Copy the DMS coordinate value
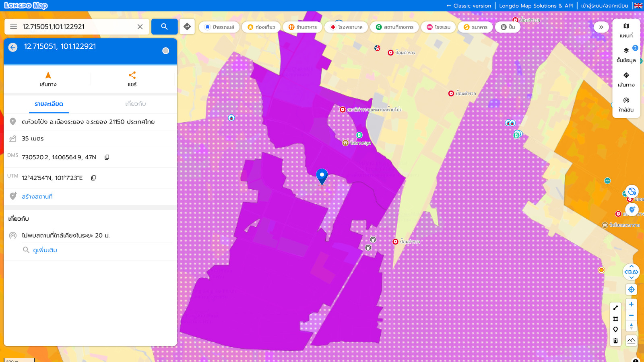 (107, 157)
